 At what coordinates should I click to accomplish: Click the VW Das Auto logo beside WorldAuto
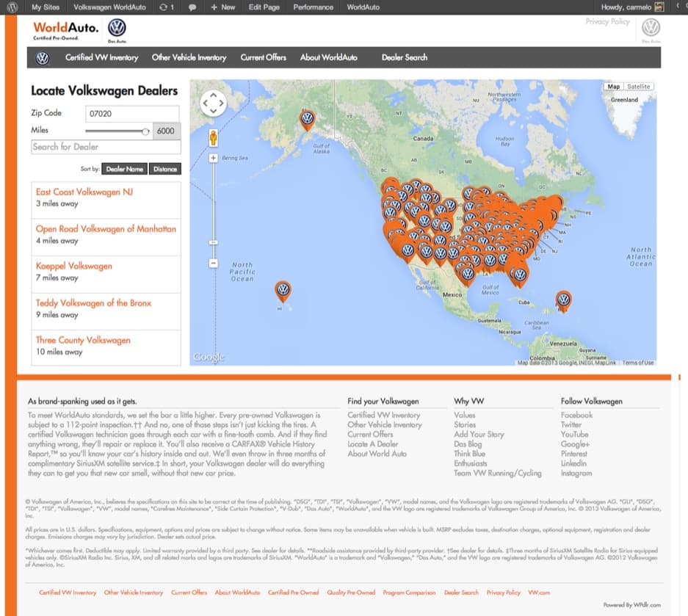click(117, 31)
